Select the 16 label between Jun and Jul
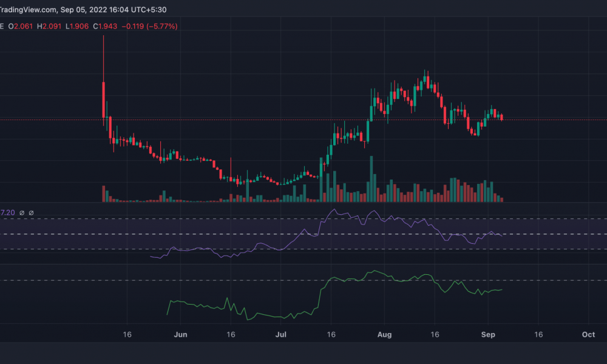 tap(231, 335)
